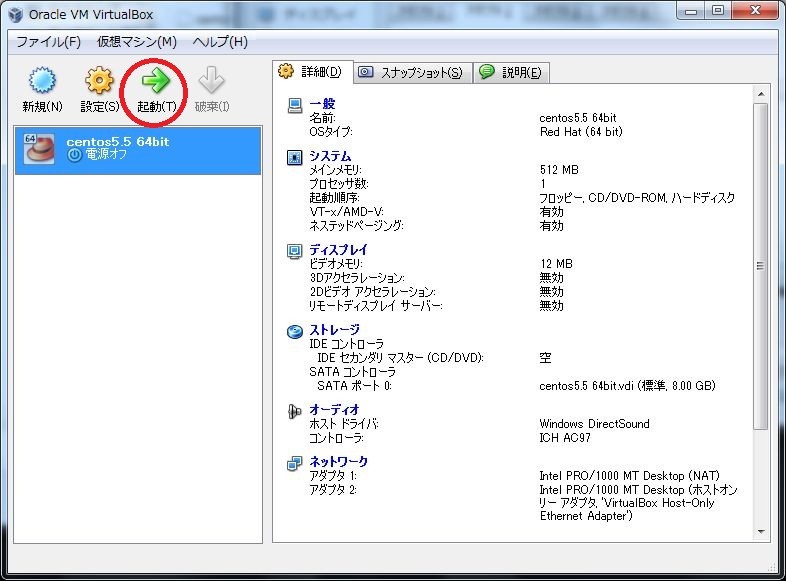
Task: Click the システム section heading link
Action: click(x=330, y=156)
